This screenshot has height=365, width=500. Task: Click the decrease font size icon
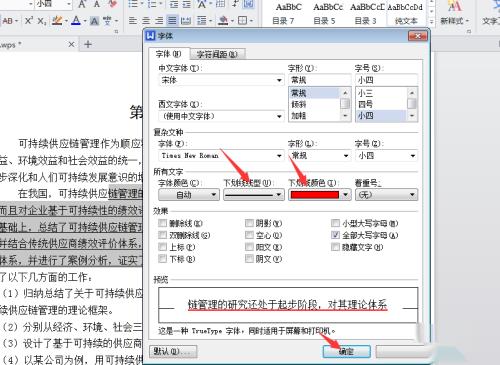[x=97, y=4]
